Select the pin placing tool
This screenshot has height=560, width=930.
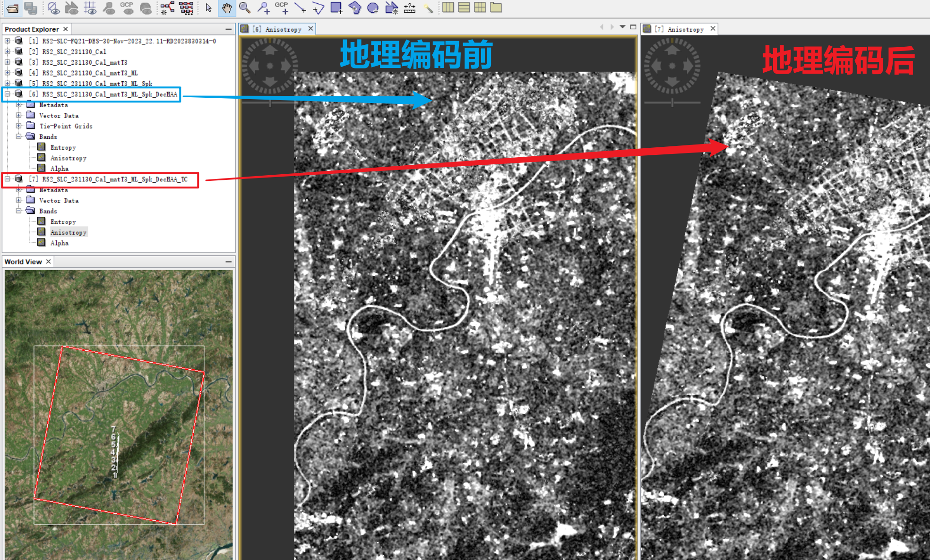(263, 8)
